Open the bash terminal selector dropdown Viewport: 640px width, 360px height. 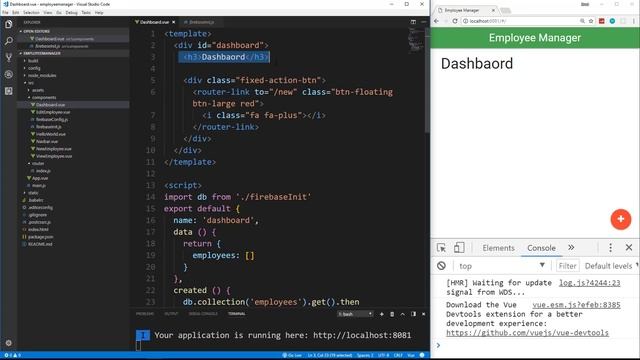click(x=355, y=314)
